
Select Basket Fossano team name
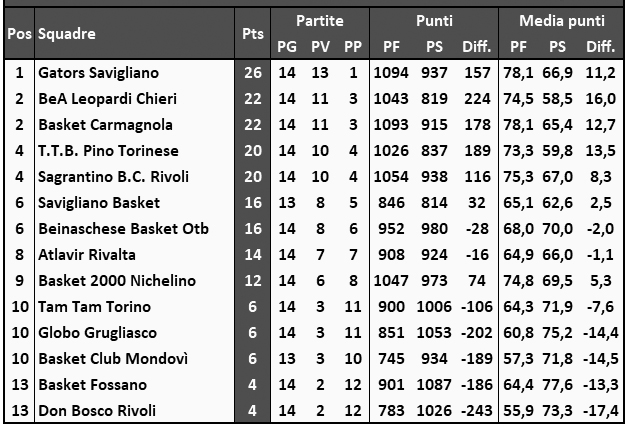tap(92, 385)
